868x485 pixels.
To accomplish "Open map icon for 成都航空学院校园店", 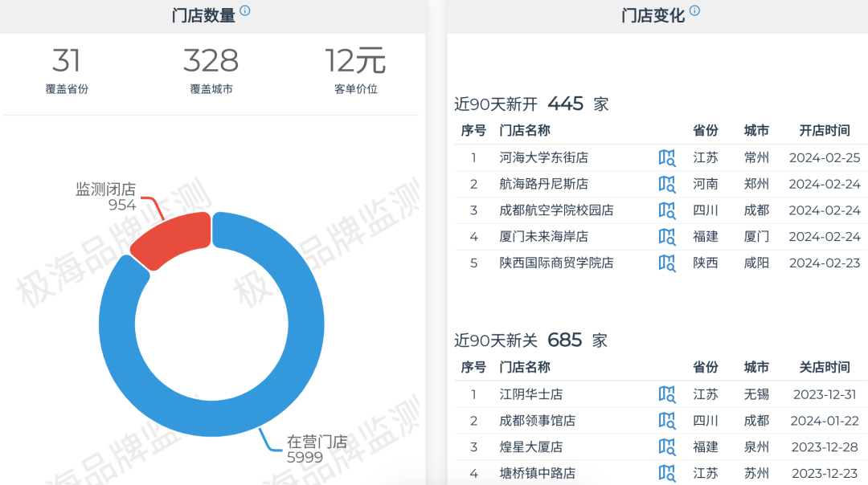I will click(x=667, y=210).
